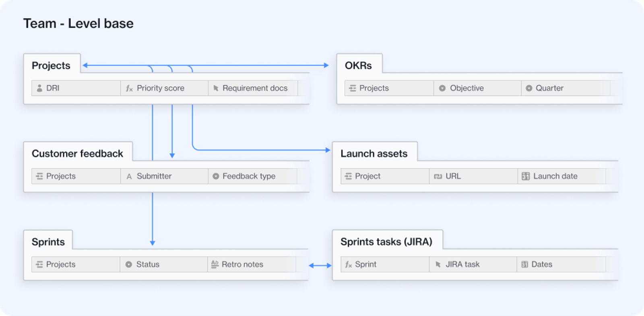Select Projects field label in Customer feedback table
This screenshot has width=644, height=316.
point(61,176)
